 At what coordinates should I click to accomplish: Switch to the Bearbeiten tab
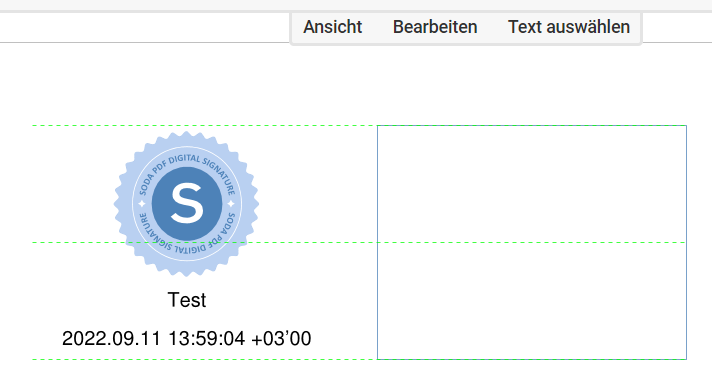435,27
